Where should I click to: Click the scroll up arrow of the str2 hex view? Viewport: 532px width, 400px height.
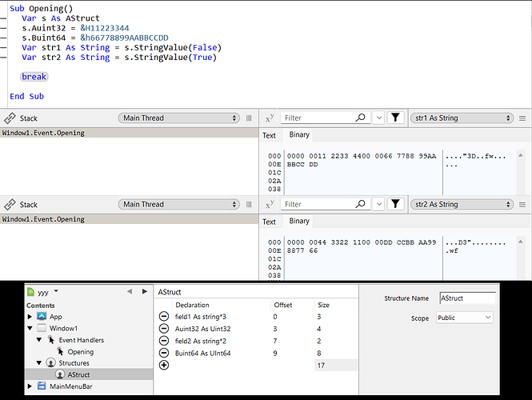click(x=521, y=242)
